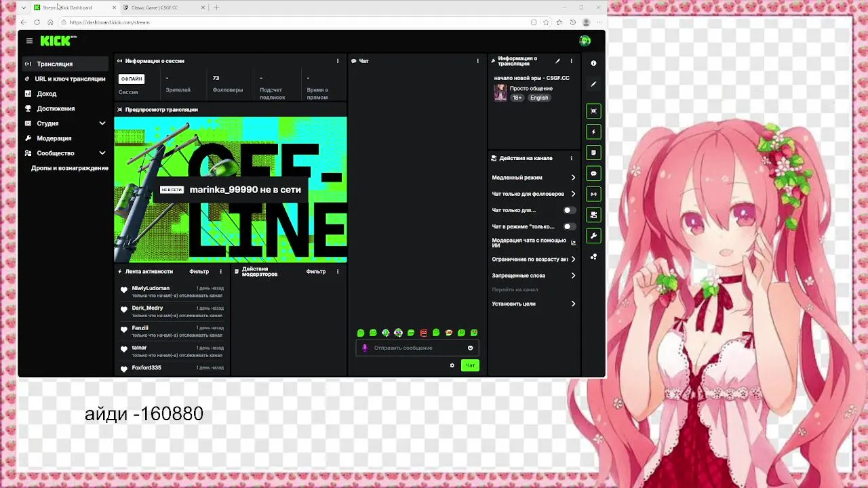
Task: Open the chat settings gear icon
Action: (452, 365)
